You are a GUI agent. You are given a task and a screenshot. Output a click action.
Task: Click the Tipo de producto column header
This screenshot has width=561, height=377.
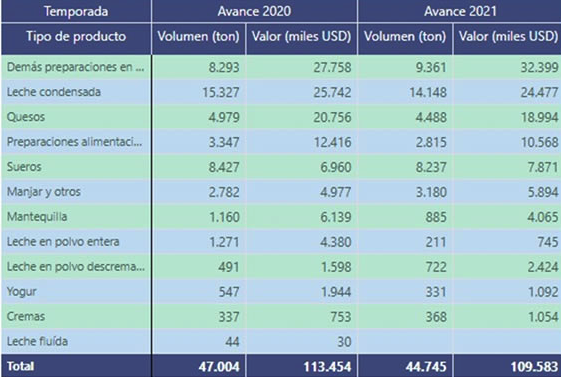(x=76, y=36)
